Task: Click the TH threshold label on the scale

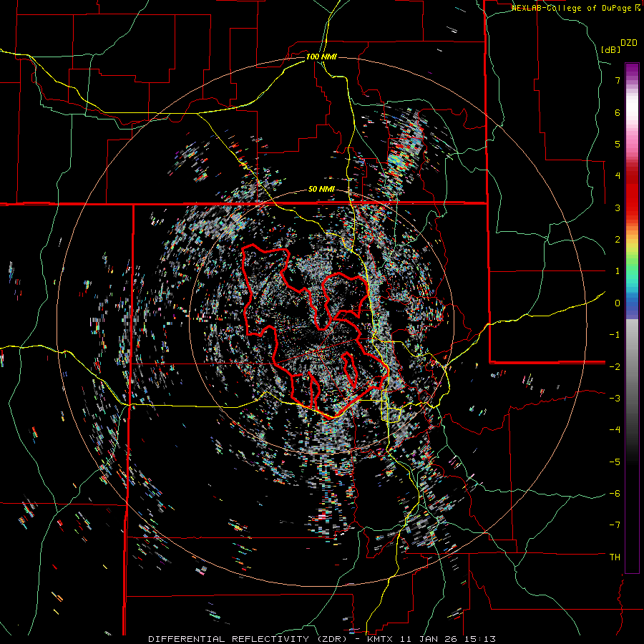Action: click(615, 557)
